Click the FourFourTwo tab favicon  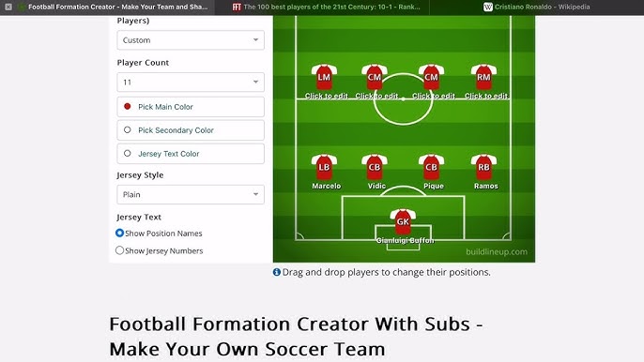point(237,7)
